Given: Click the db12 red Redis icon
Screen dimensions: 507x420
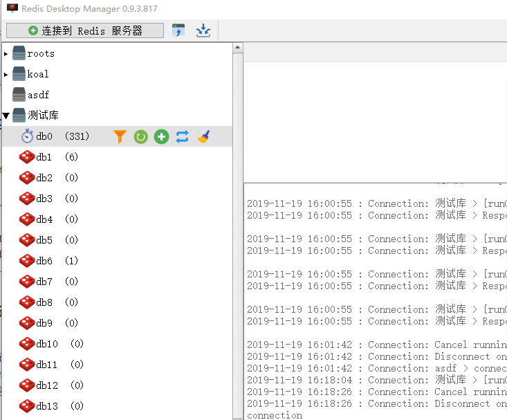Looking at the screenshot, I should click(27, 385).
